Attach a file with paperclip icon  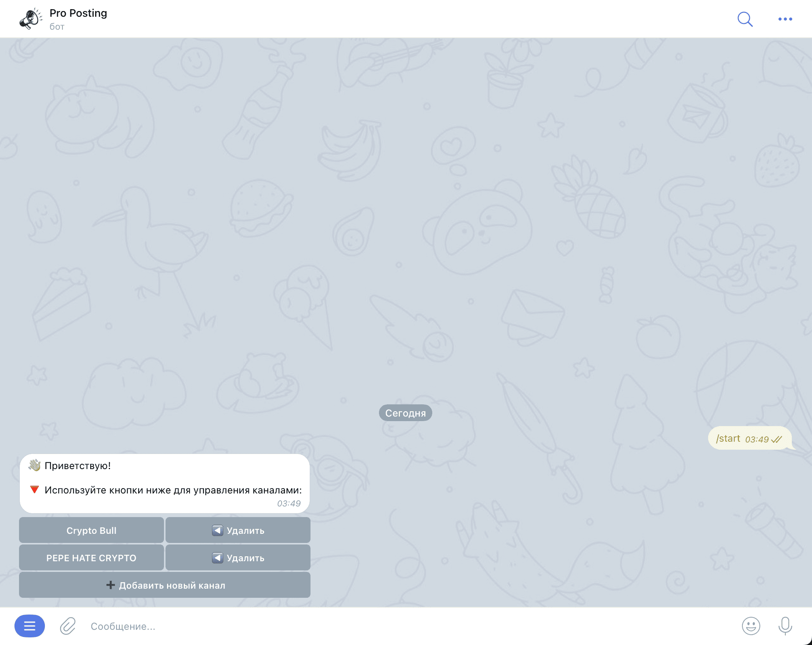point(68,626)
